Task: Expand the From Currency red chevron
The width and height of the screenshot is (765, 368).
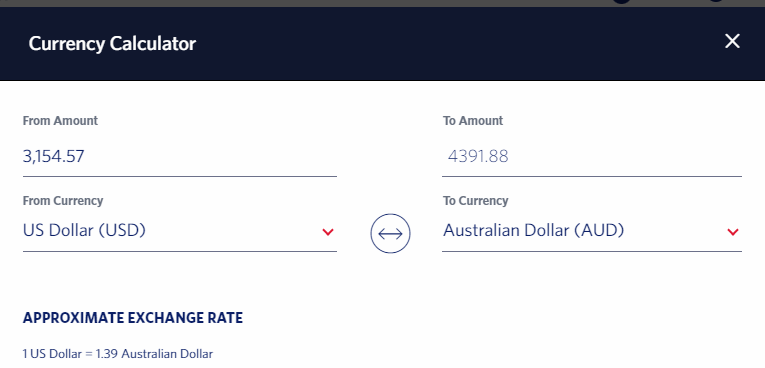Action: 328,232
